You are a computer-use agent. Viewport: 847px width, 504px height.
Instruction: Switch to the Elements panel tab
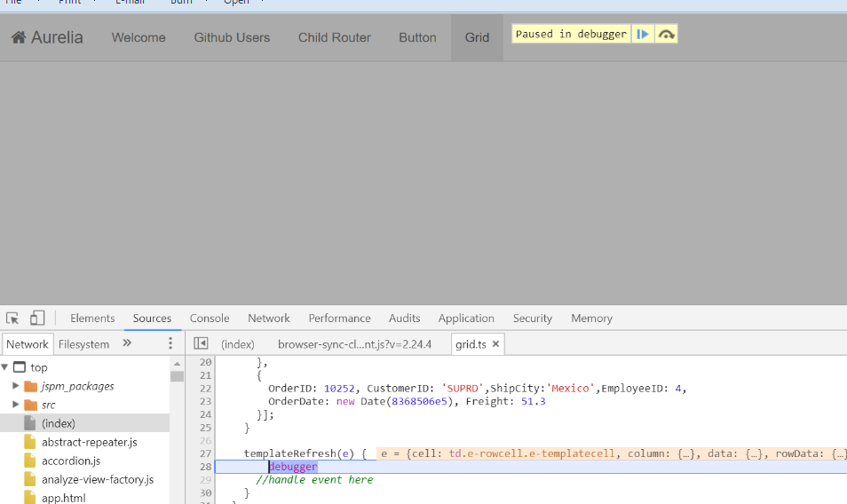tap(92, 319)
